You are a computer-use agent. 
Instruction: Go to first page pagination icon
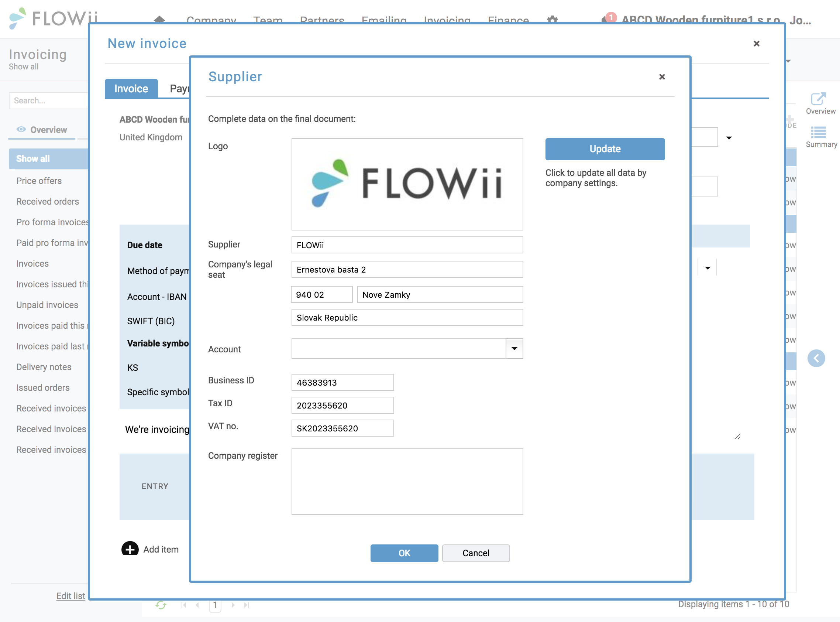(x=183, y=605)
